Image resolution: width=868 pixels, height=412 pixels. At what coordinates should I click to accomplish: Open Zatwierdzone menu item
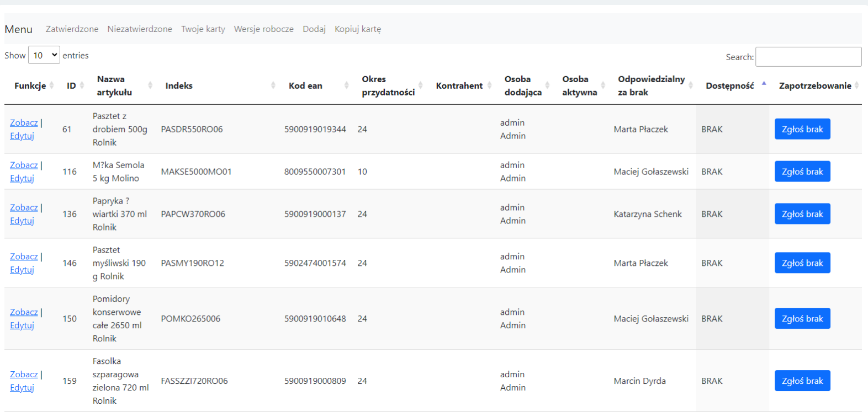[x=72, y=29]
